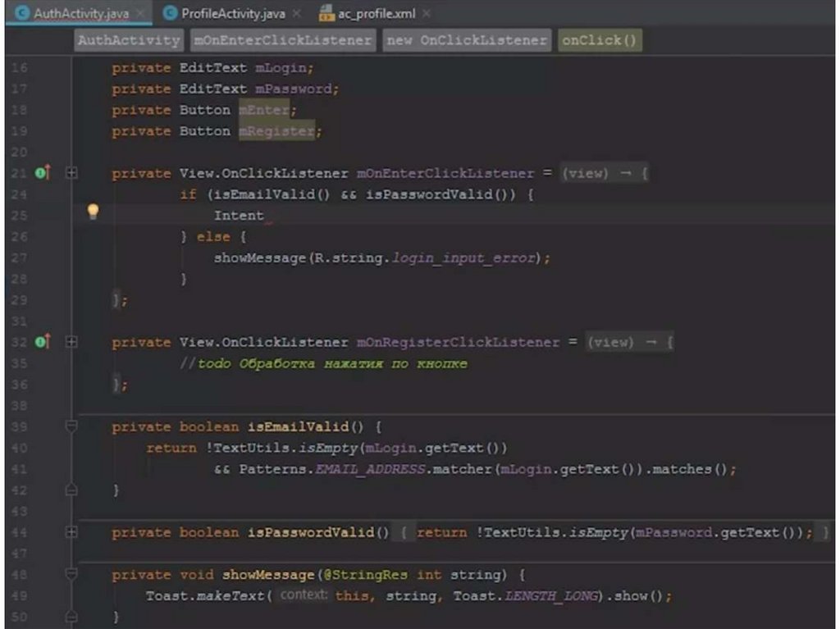840x629 pixels.
Task: Click the lightbulb quick-fix icon
Action: pos(93,212)
